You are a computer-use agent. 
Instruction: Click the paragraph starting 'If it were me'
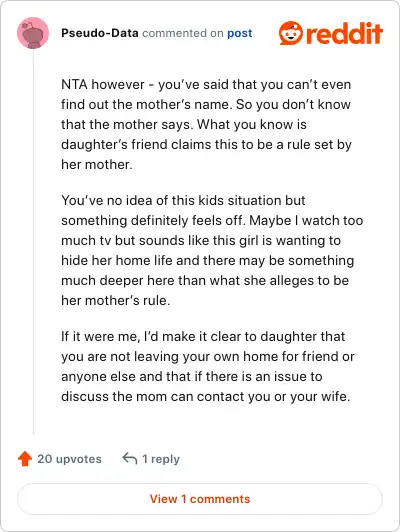click(208, 366)
